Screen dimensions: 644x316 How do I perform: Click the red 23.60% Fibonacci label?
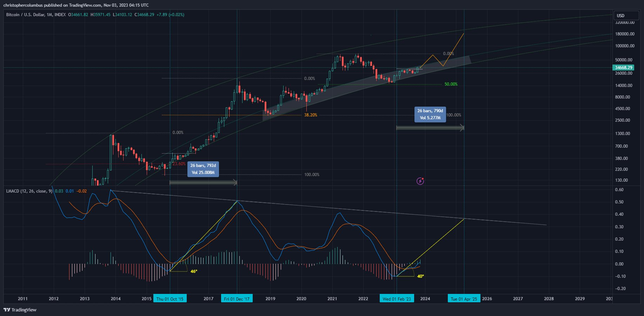pos(179,164)
